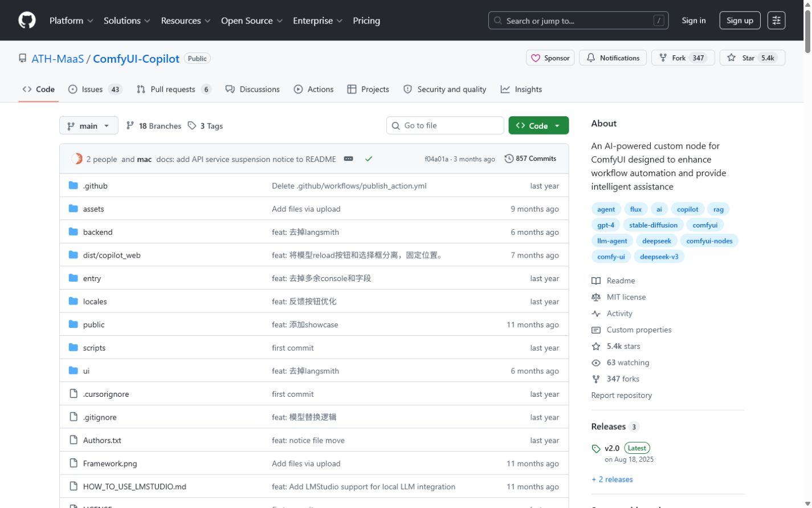The height and width of the screenshot is (508, 812).
Task: Click the folder icon for .github
Action: (x=73, y=185)
